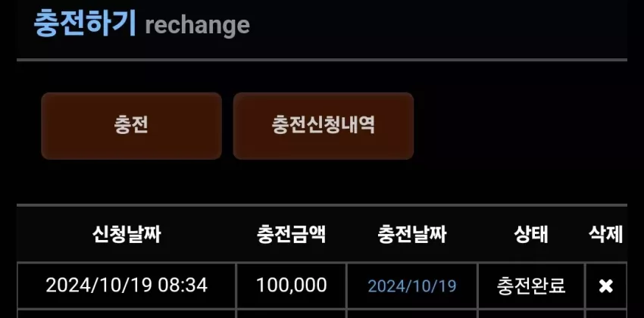Click the partially visible second row amount cell
The height and width of the screenshot is (318, 644).
point(292,314)
